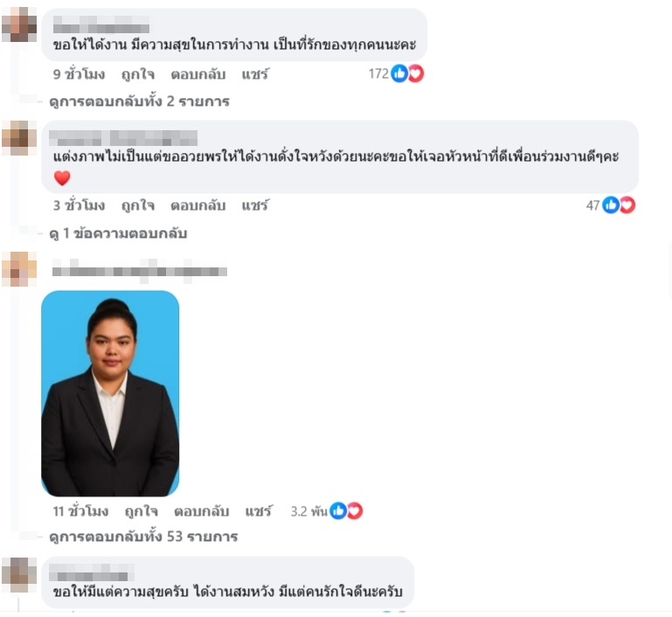Click แชร์ under the 11 ชั่วโมง photo comment

pos(258,511)
